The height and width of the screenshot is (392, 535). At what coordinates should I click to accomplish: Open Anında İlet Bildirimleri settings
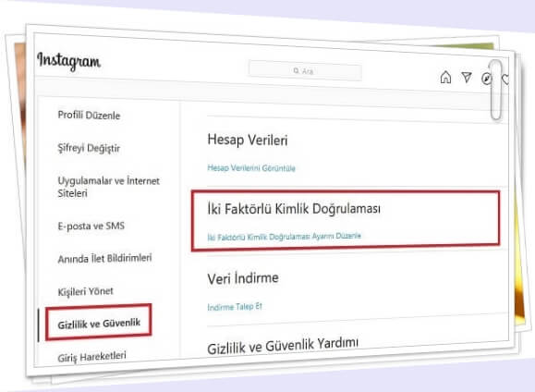[104, 259]
